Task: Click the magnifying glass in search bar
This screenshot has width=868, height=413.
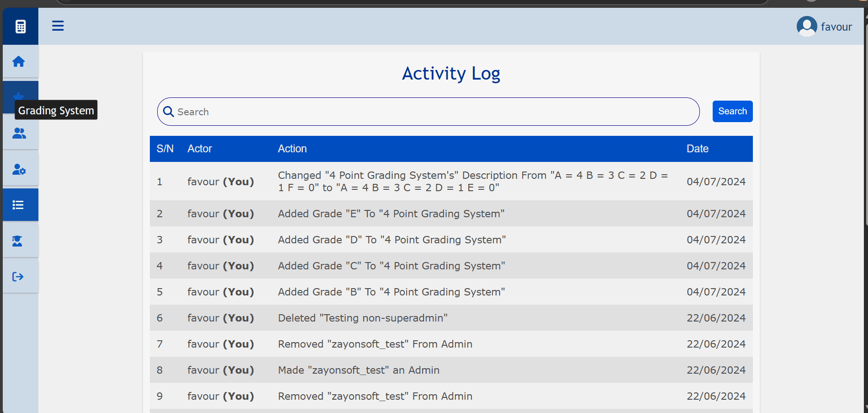Action: [169, 112]
